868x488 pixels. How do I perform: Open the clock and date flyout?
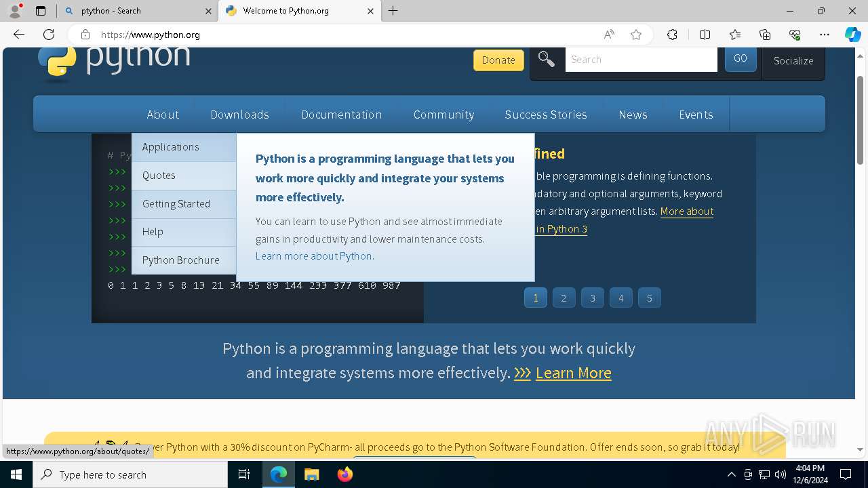tap(810, 474)
